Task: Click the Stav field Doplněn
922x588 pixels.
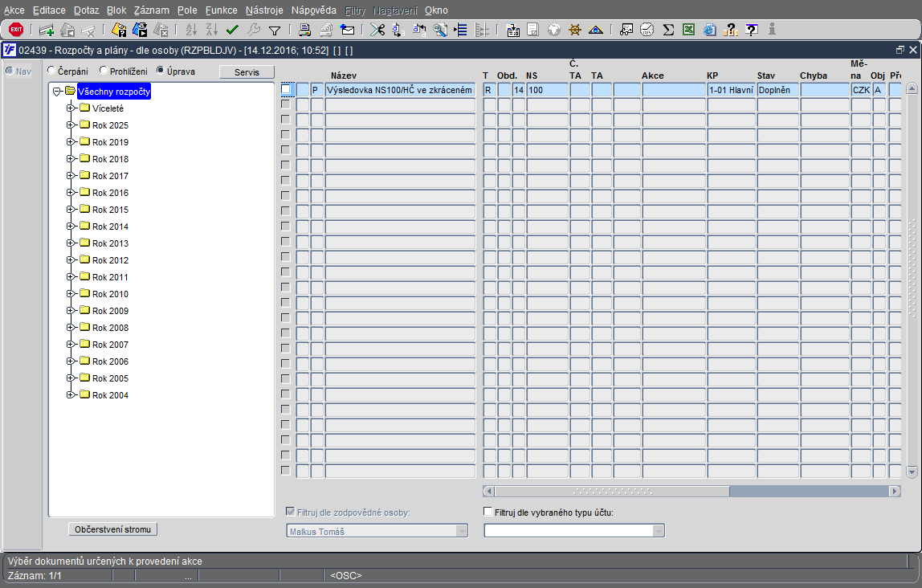Action: [778, 89]
